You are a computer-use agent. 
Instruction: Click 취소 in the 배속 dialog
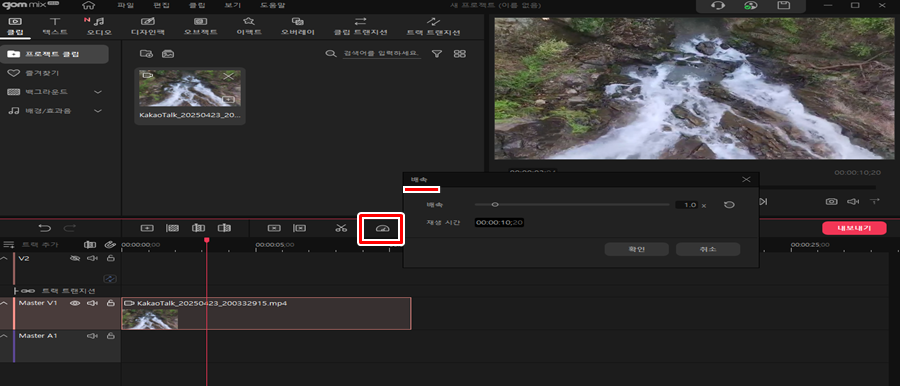pyautogui.click(x=708, y=249)
